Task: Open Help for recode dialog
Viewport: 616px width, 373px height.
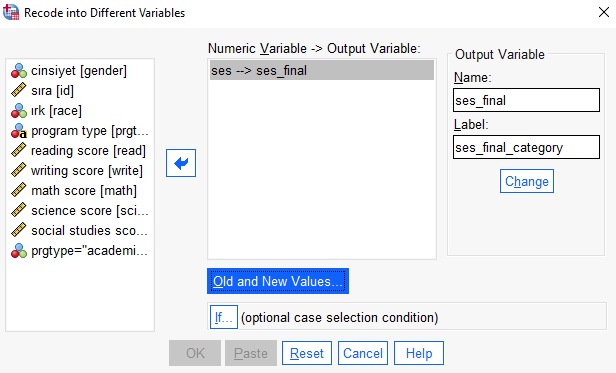Action: [x=419, y=353]
